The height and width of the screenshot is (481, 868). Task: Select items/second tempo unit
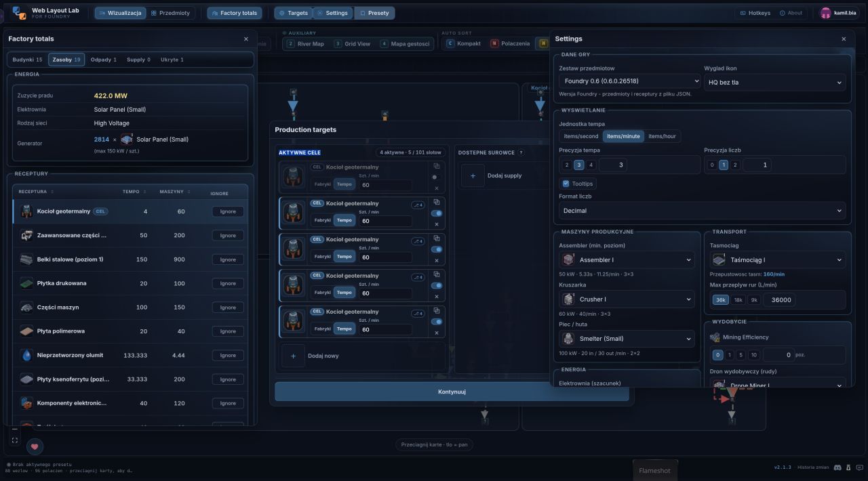point(581,136)
